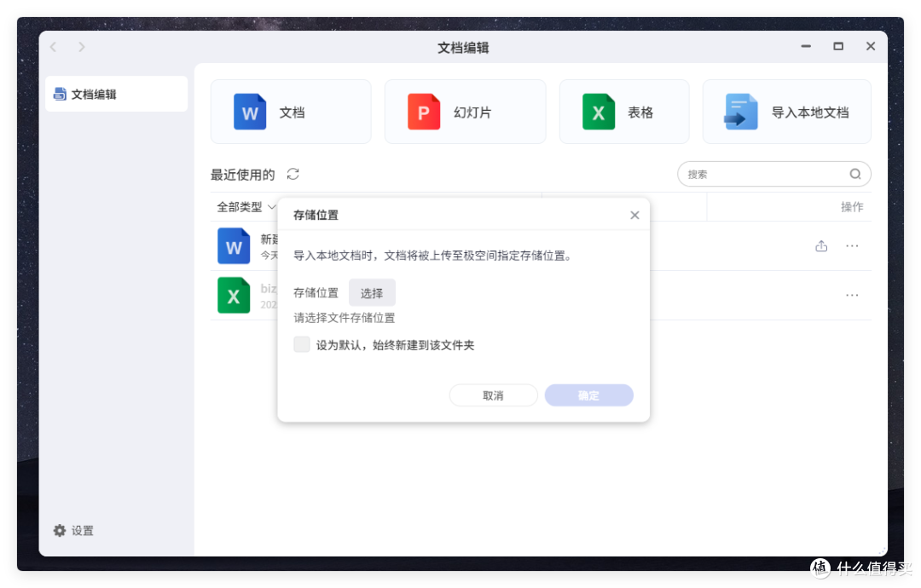The width and height of the screenshot is (921, 588).
Task: Click the 最近使用的 heading
Action: (x=242, y=175)
